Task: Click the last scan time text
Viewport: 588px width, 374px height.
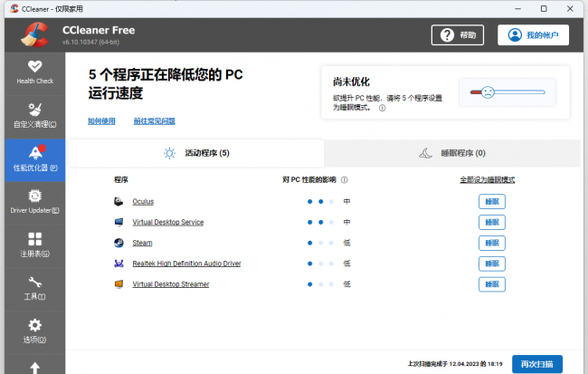Action: [x=455, y=364]
